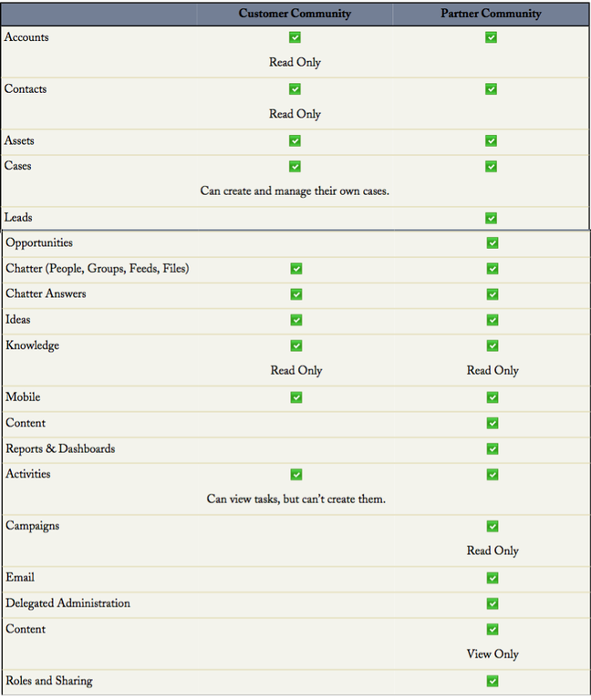591x700 pixels.
Task: Click the Accounts checkmark under Partner Community
Action: pos(491,37)
